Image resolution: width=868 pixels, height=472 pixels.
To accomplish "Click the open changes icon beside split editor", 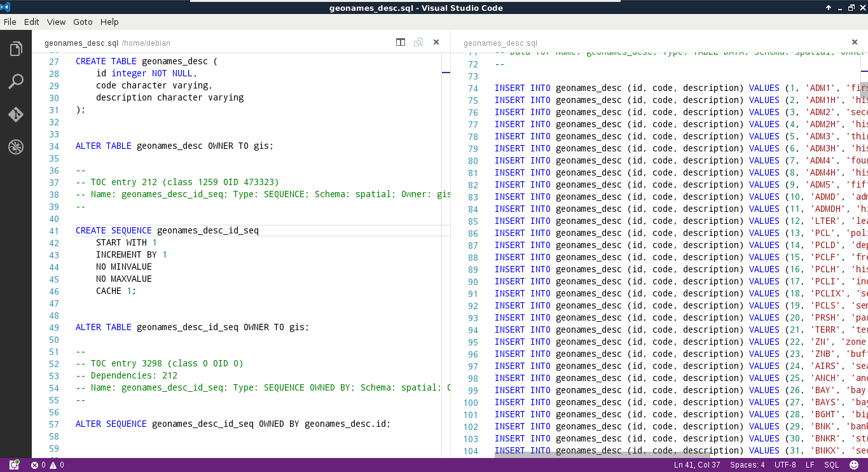I will pos(418,43).
